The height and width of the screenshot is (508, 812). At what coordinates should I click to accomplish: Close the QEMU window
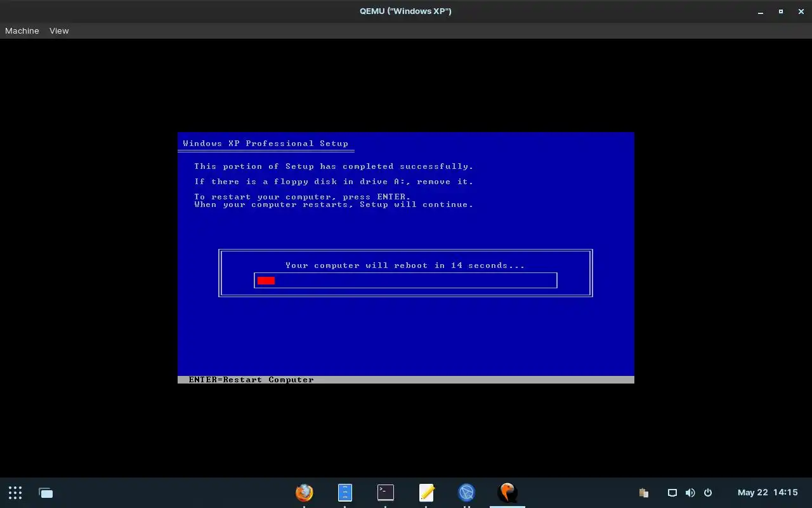800,11
